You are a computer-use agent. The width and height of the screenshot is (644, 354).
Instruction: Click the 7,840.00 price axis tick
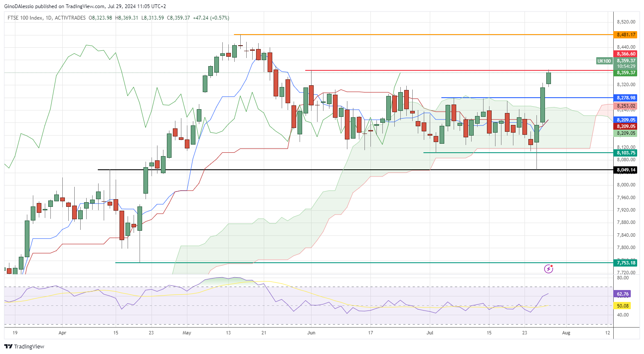[626, 235]
